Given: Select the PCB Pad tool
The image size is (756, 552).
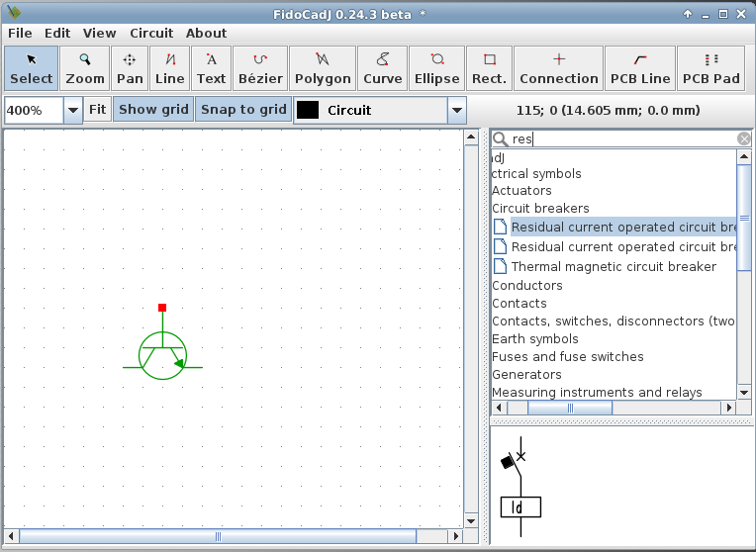Looking at the screenshot, I should (710, 68).
